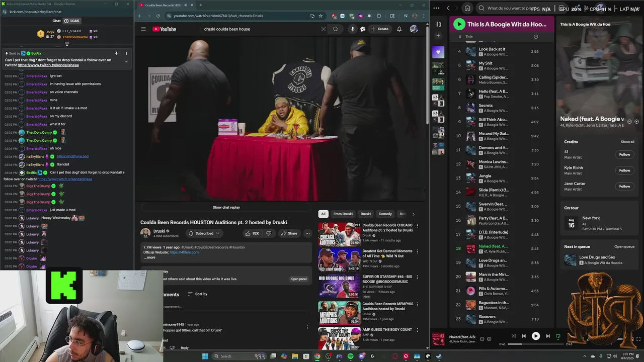Screen dimensions: 644x362
Task: Go back in Spotify navigation
Action: [x=448, y=8]
